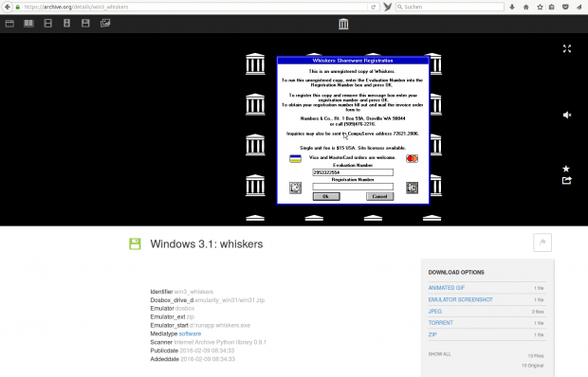Click the win3_whiskers identifier value
Viewport: 588px width, 377px height.
point(193,292)
